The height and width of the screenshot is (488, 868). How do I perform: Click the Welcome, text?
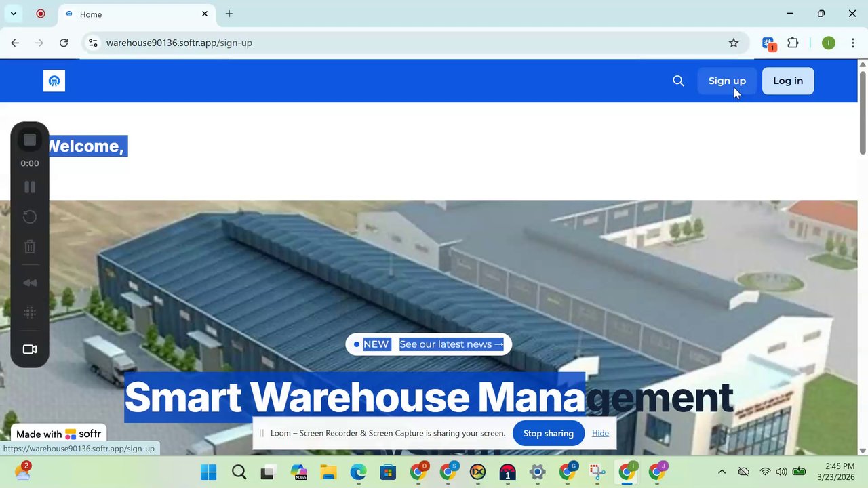pos(86,146)
